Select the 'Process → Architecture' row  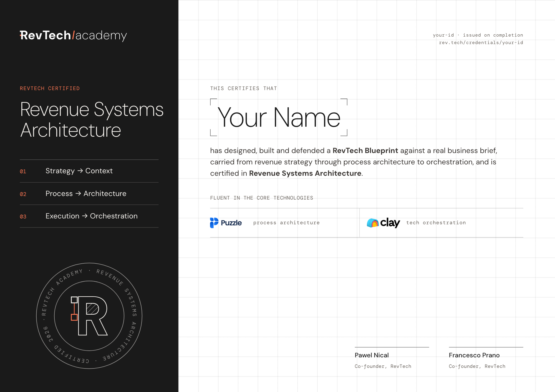point(89,194)
